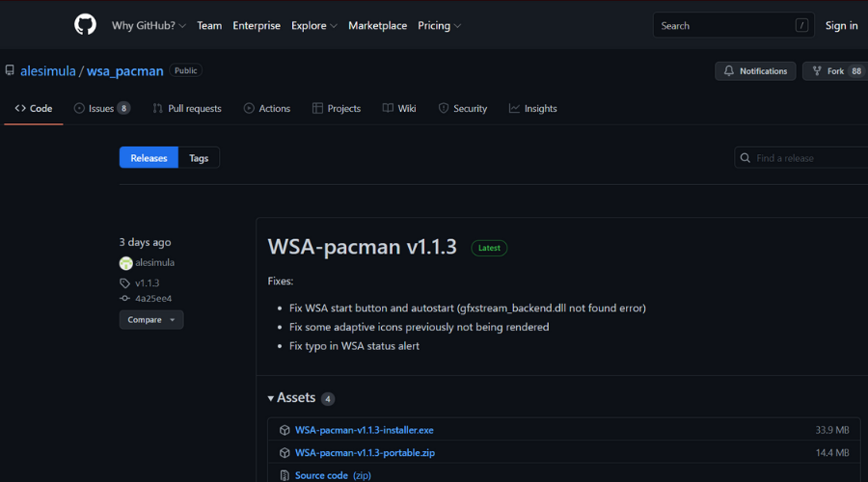
Task: Click the package icon beside installer.exe
Action: coord(285,430)
